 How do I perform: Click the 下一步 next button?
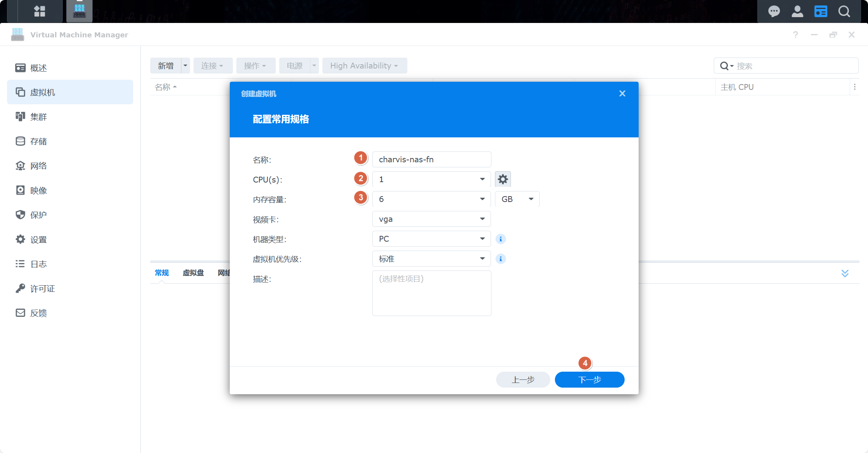(589, 380)
